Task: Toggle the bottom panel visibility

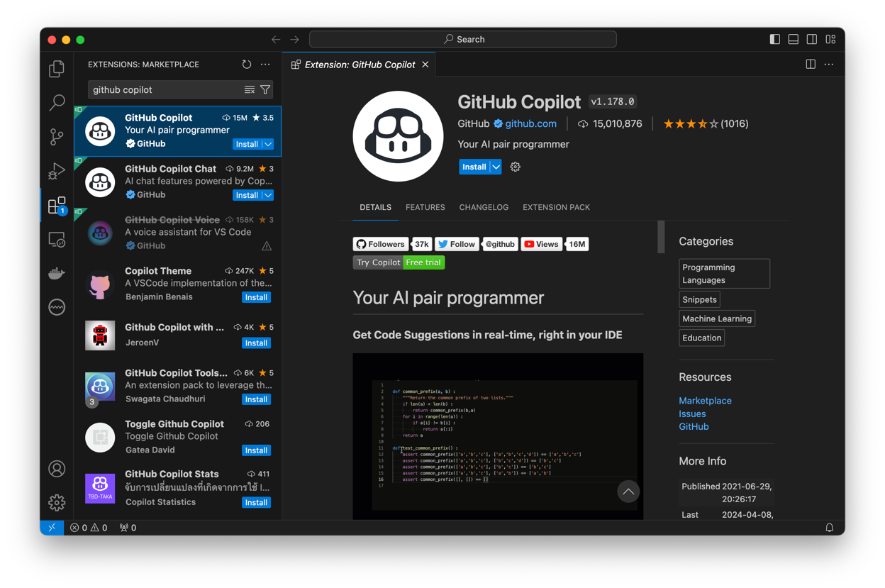Action: (x=794, y=40)
